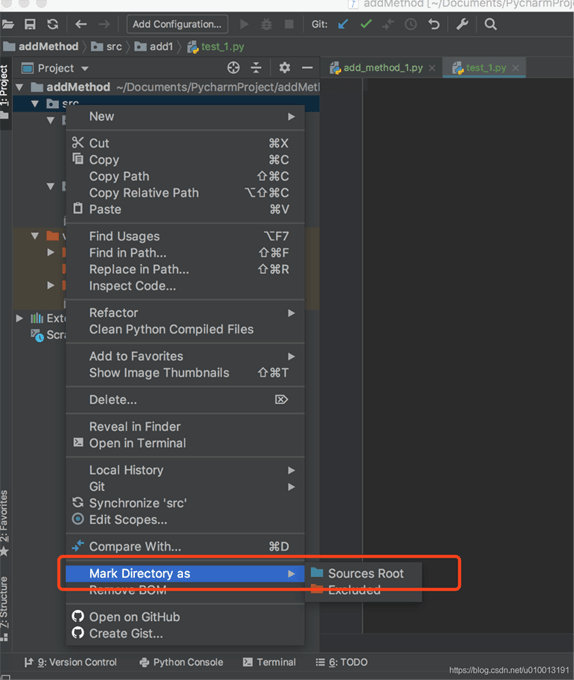The height and width of the screenshot is (680, 574).
Task: Click the Collapse All icon in Project panel
Action: coord(256,68)
